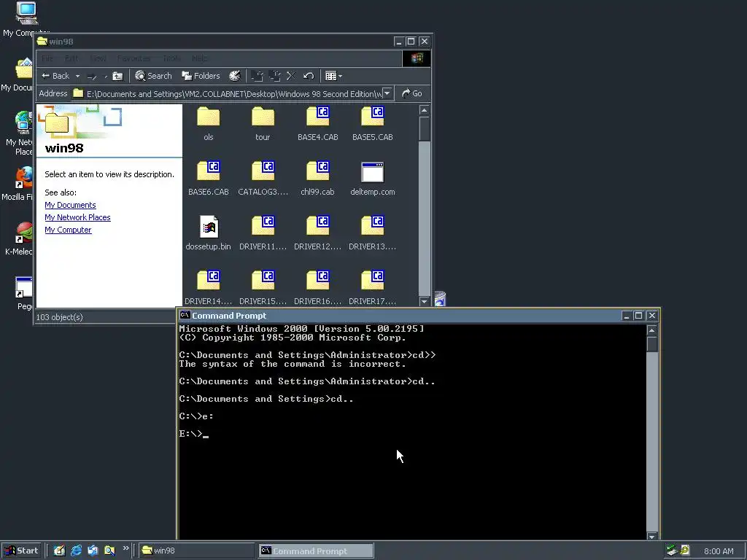Follow the My Computer link in See also
This screenshot has width=747, height=560.
[x=68, y=230]
